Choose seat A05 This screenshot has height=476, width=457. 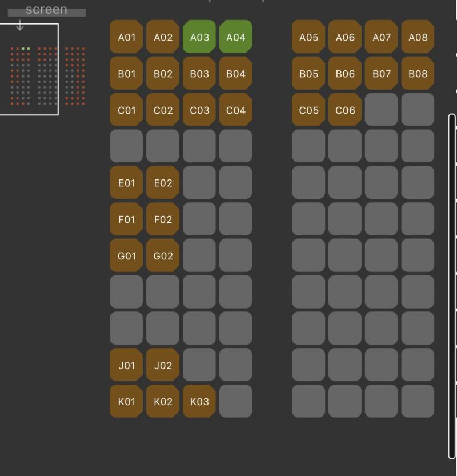click(x=308, y=37)
